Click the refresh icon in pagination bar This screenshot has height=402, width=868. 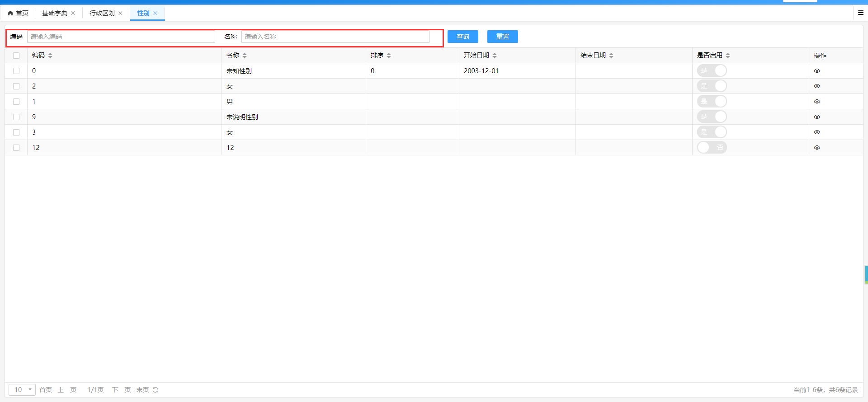[x=156, y=390]
